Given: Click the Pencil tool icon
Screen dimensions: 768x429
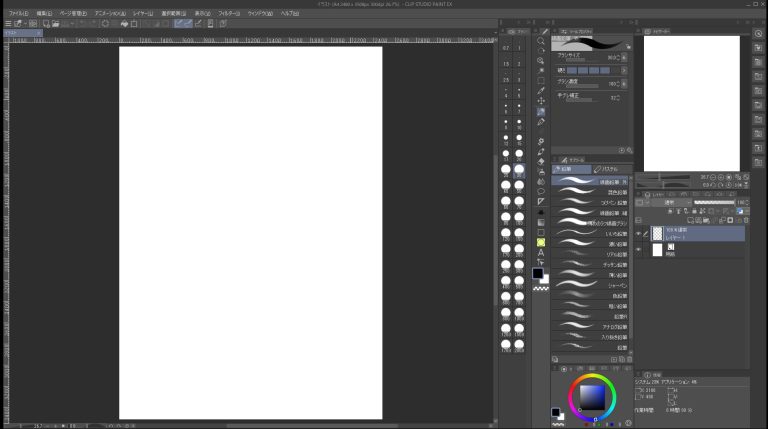Looking at the screenshot, I should coord(541,112).
